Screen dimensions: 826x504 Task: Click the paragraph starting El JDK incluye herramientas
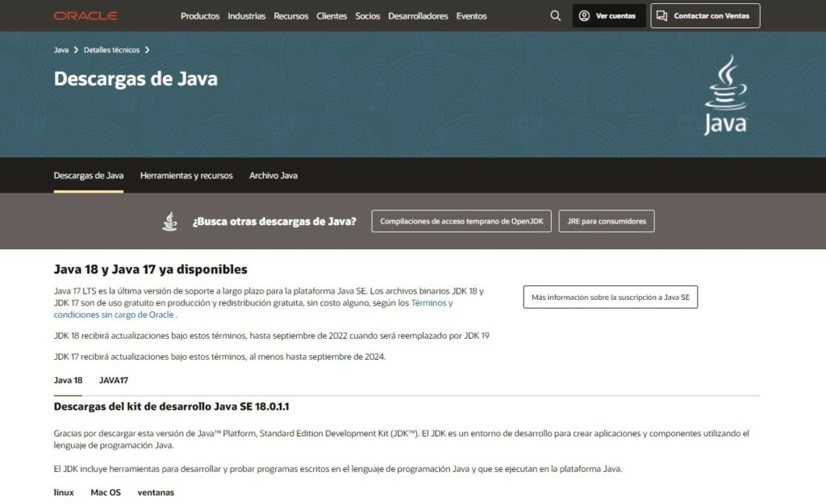tap(338, 469)
